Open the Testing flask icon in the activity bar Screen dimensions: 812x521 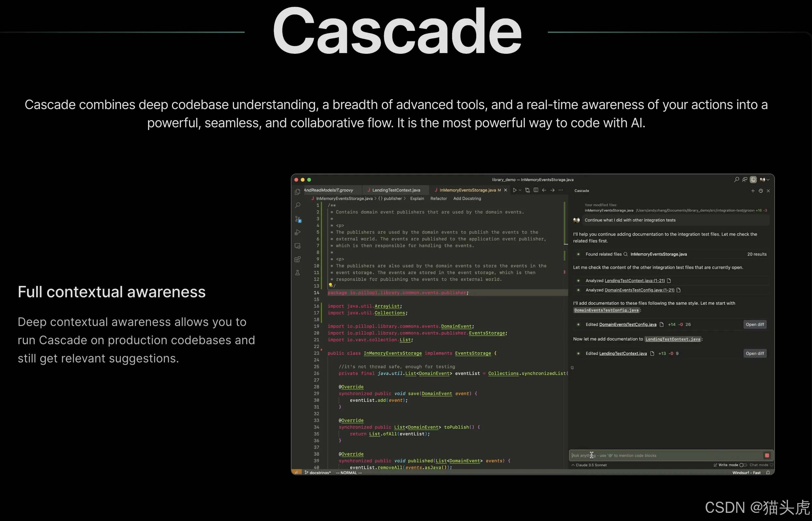tap(297, 273)
